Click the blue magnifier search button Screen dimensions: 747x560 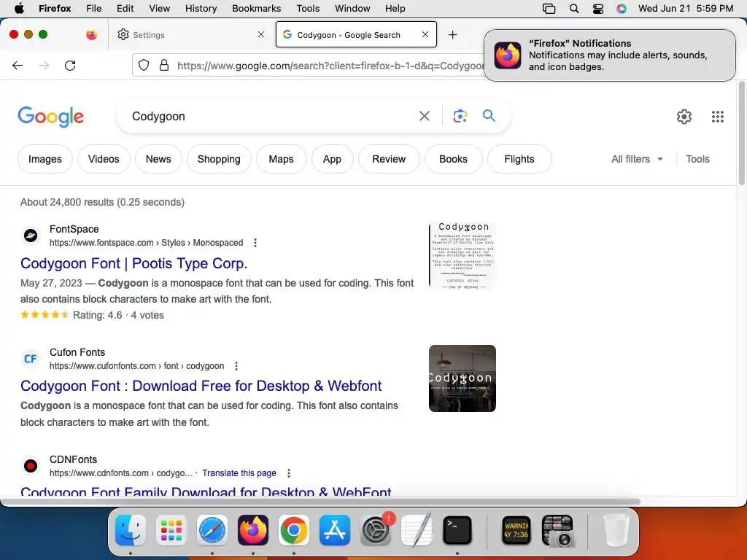click(x=489, y=116)
